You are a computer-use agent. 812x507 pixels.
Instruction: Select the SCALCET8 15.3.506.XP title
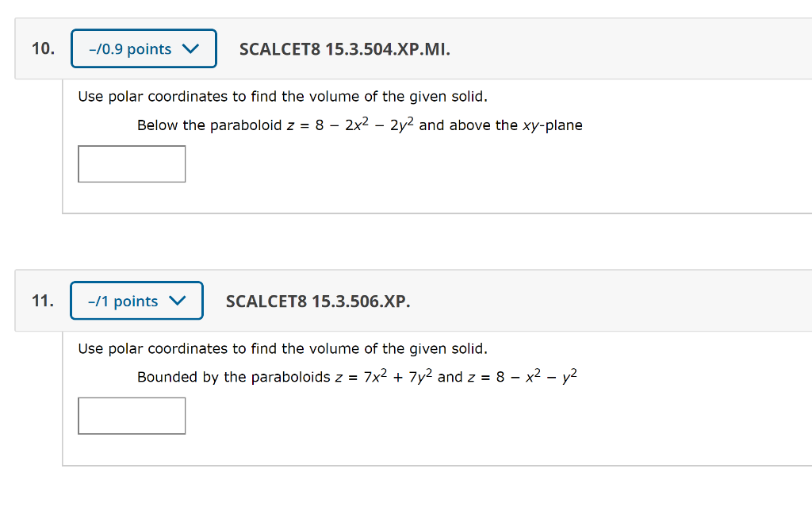317,302
